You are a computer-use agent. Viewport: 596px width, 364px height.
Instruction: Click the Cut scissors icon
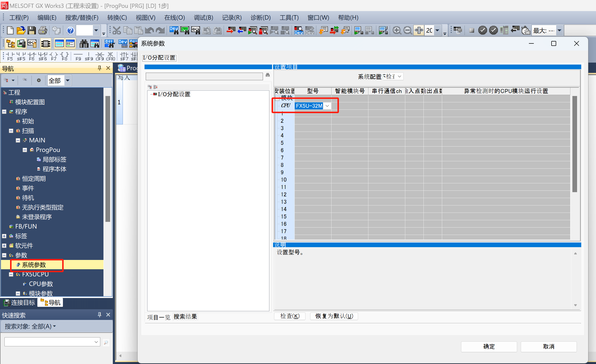click(117, 31)
